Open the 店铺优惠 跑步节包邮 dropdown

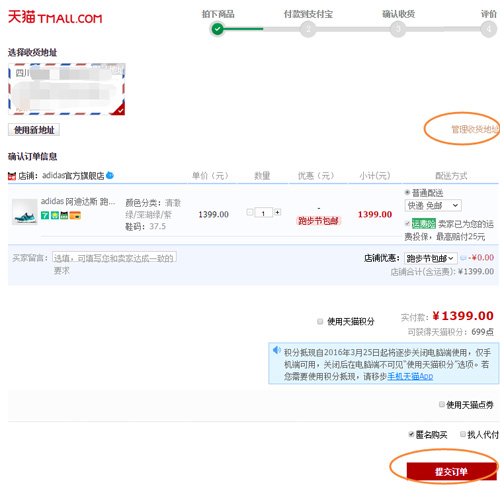(431, 258)
